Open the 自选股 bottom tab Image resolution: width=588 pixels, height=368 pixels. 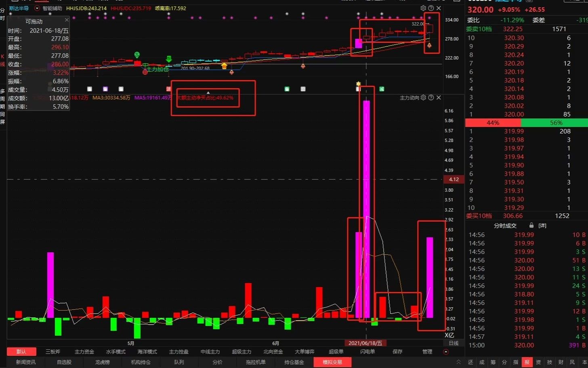click(64, 362)
